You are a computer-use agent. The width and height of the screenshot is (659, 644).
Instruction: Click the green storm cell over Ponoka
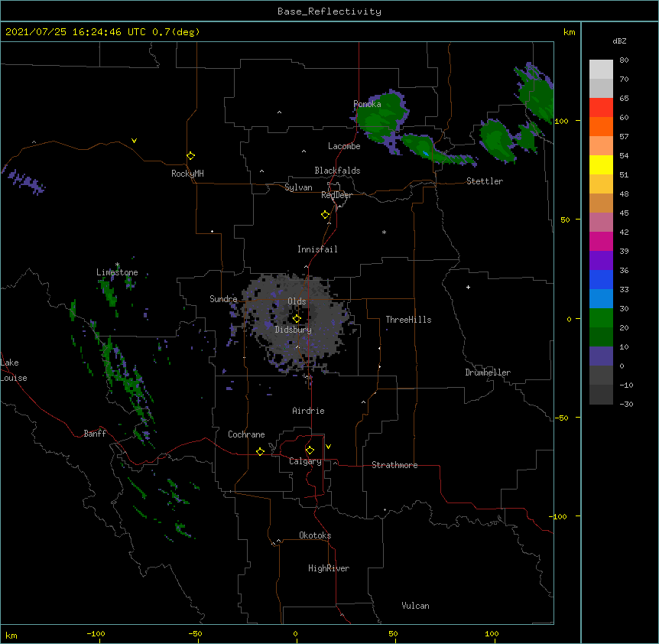click(x=381, y=118)
